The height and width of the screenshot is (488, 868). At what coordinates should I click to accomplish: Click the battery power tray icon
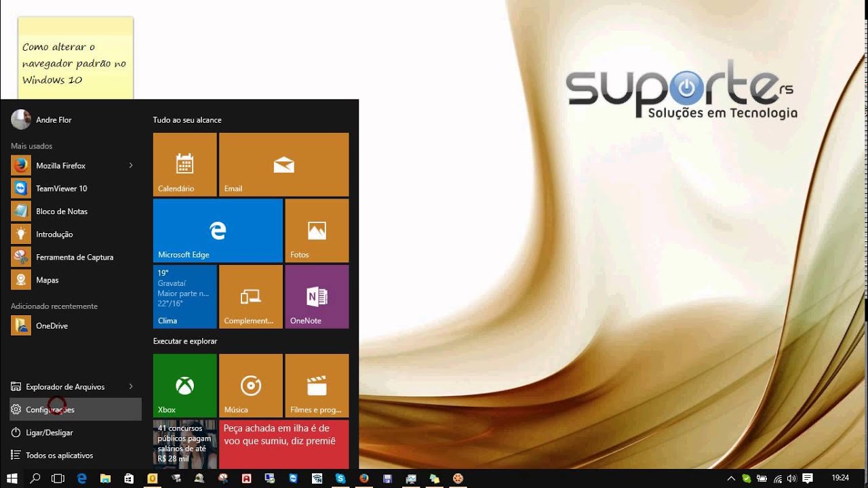(x=762, y=478)
